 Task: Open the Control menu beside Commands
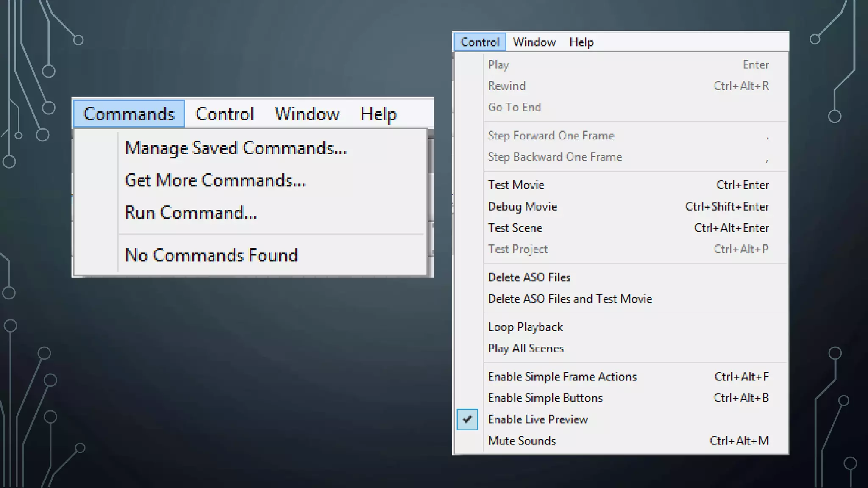(225, 114)
